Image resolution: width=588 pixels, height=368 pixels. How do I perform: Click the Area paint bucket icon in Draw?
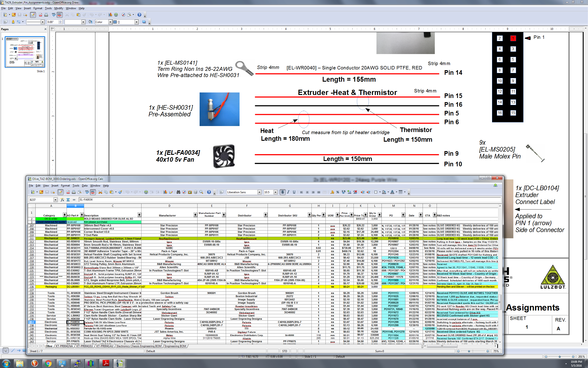tap(90, 22)
